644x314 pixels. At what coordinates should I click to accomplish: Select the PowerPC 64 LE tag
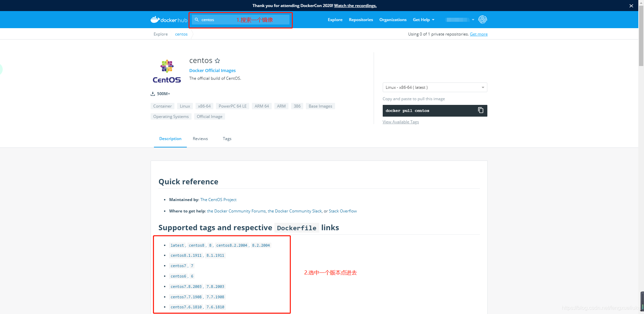pyautogui.click(x=232, y=106)
